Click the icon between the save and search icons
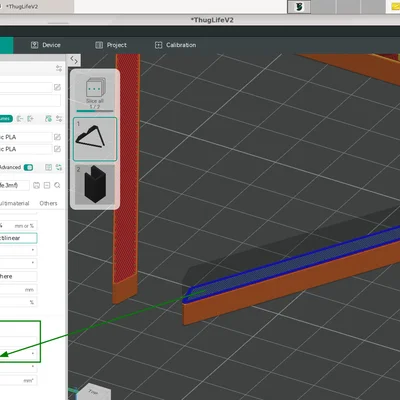 click(47, 185)
